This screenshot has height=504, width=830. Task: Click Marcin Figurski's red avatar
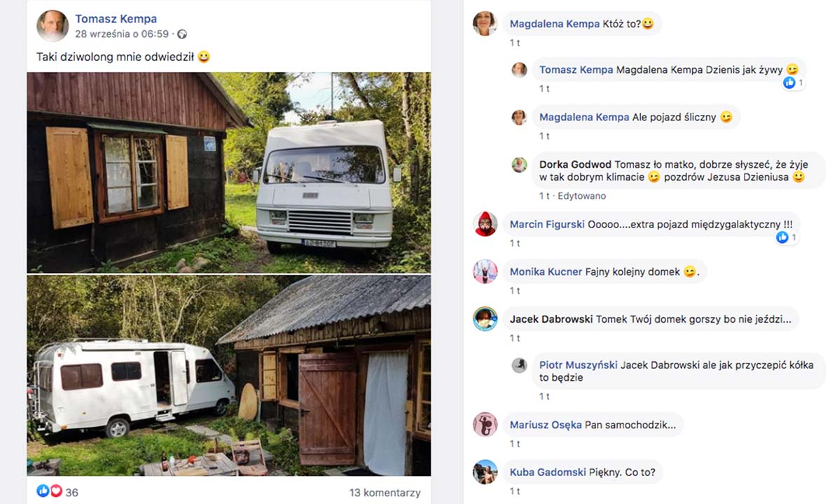coord(485,224)
